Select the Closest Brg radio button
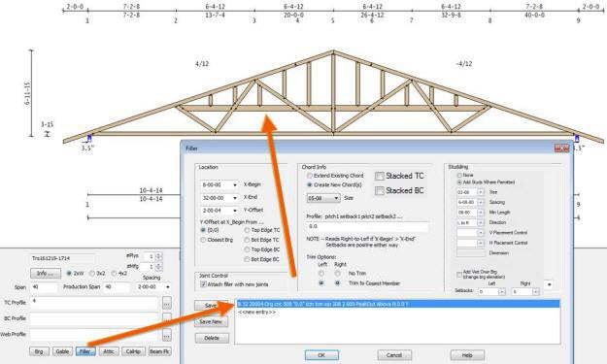The width and height of the screenshot is (607, 364). [203, 240]
